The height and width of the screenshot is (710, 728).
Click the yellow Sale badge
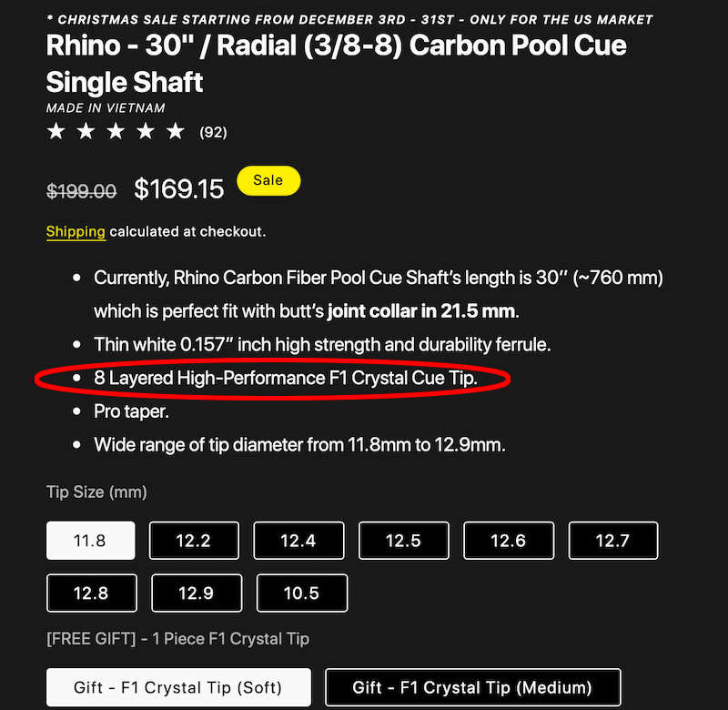268,180
